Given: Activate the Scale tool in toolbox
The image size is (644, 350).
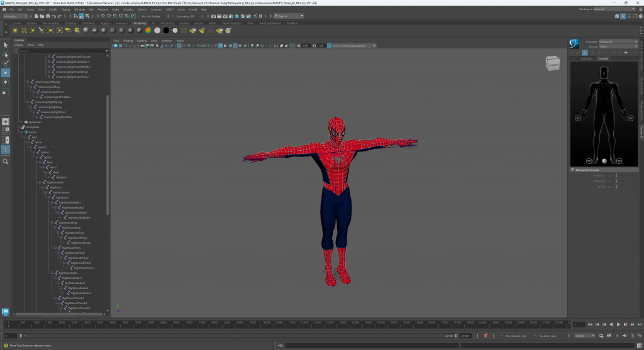Looking at the screenshot, I should (5, 92).
